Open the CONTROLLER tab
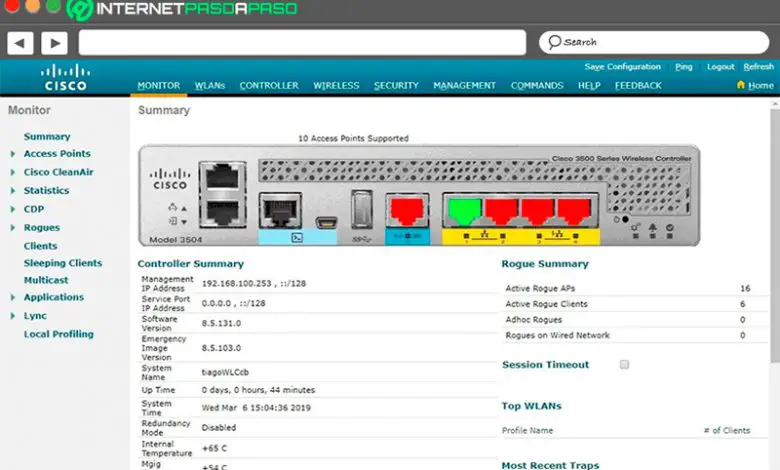780x470 pixels. click(269, 86)
